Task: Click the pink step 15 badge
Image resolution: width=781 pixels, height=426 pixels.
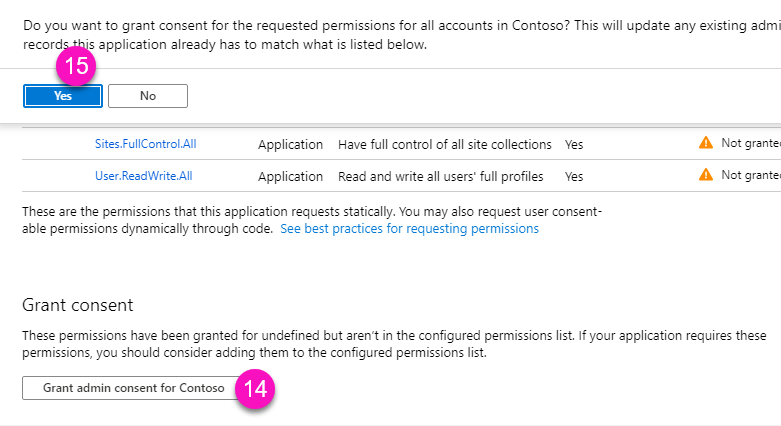Action: 75,70
